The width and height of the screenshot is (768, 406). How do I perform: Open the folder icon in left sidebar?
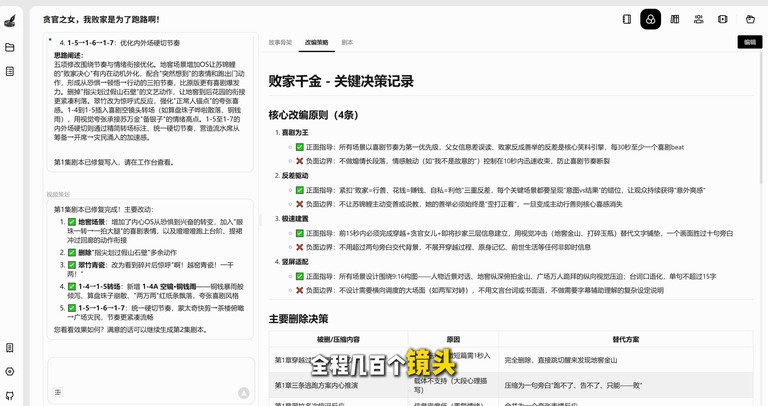coord(10,48)
